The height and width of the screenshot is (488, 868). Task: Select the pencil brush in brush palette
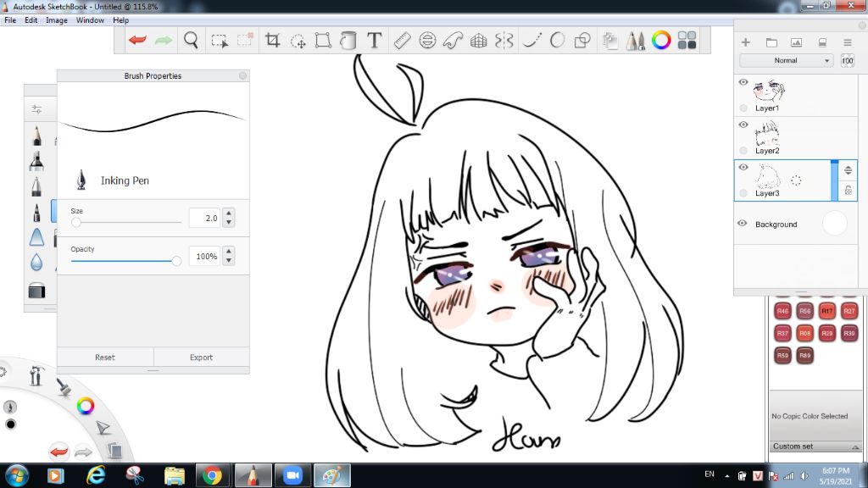point(36,136)
